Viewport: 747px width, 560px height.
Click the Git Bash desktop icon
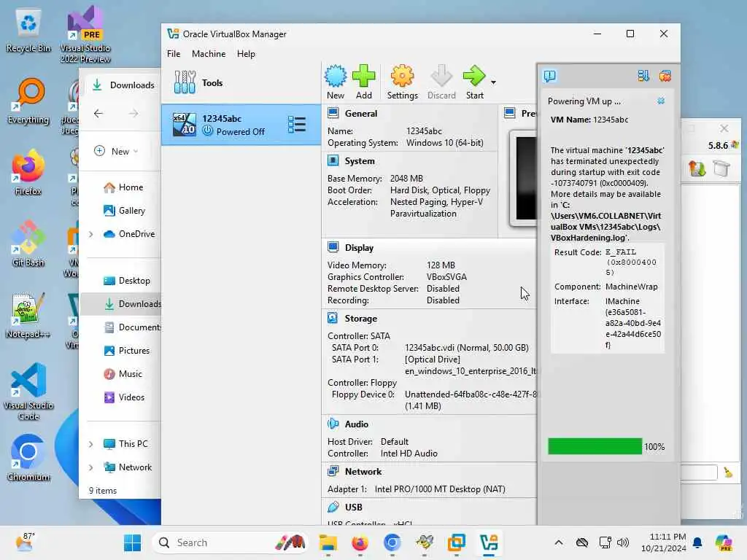[28, 244]
